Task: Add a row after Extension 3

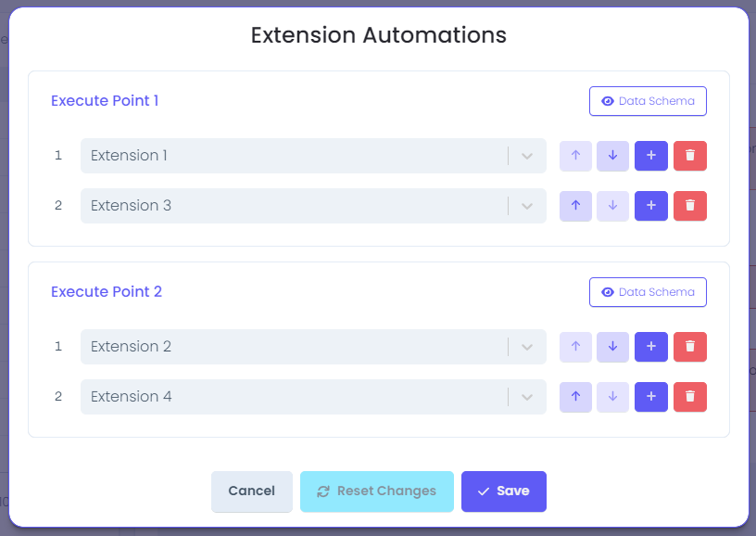Action: click(651, 206)
